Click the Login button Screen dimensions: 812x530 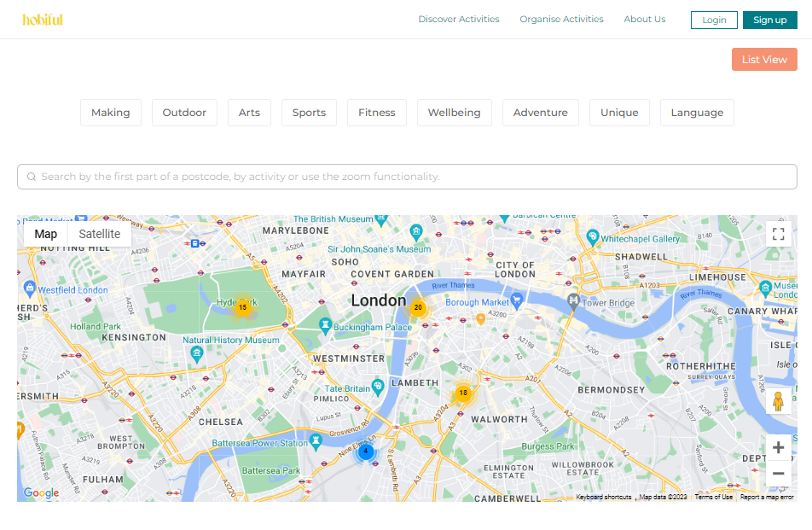[714, 20]
